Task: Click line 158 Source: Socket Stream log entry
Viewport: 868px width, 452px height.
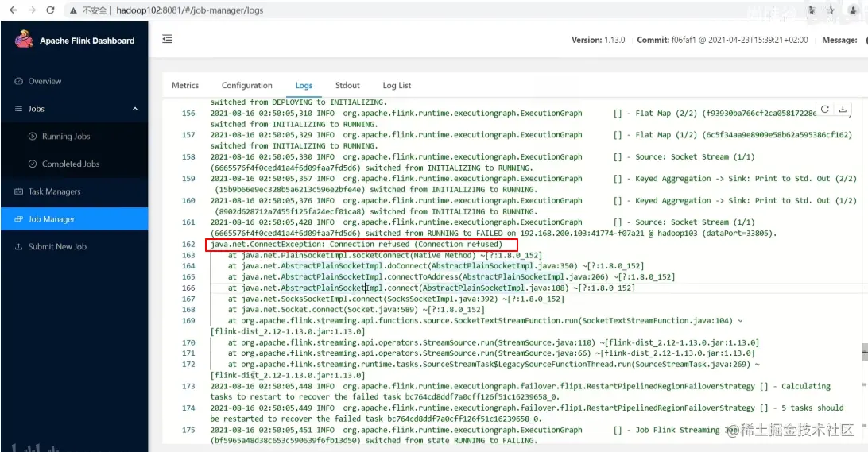Action: [x=482, y=162]
